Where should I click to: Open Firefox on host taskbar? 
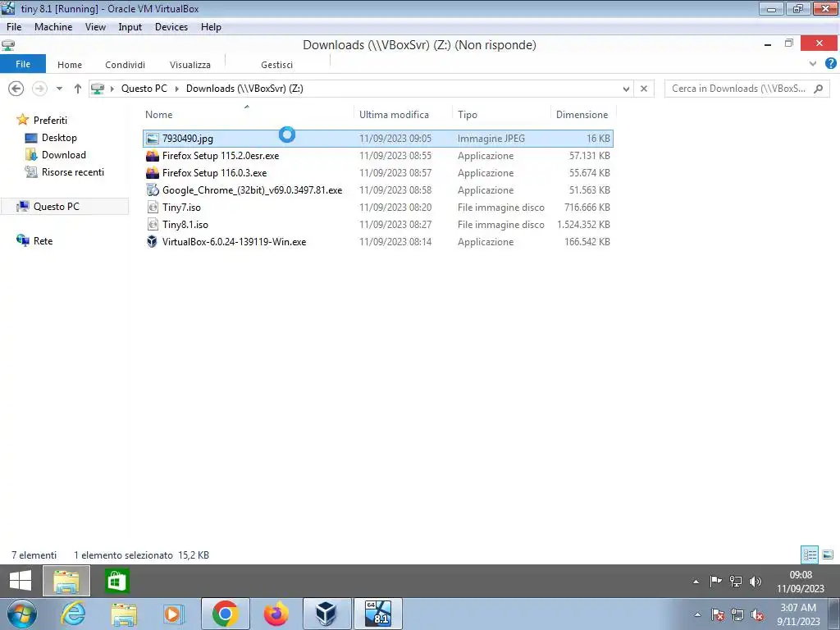pyautogui.click(x=276, y=614)
